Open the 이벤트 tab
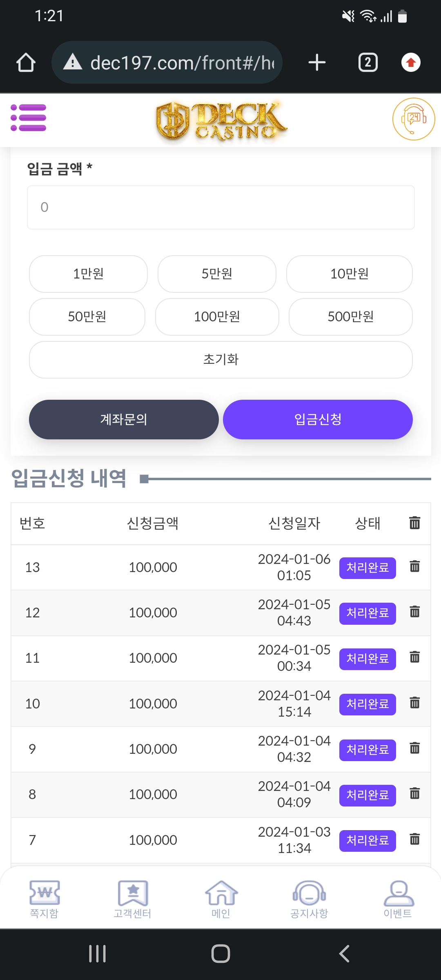Viewport: 441px width, 980px height. (398, 899)
